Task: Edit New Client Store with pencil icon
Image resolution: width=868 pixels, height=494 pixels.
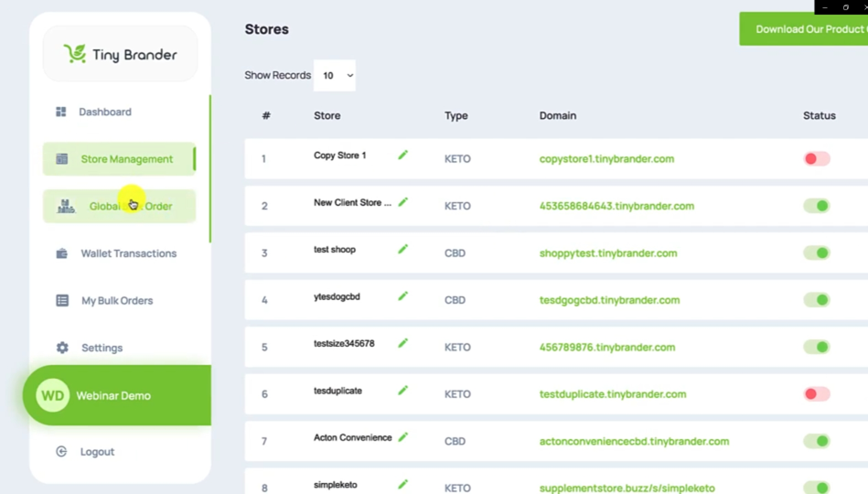Action: (x=403, y=202)
